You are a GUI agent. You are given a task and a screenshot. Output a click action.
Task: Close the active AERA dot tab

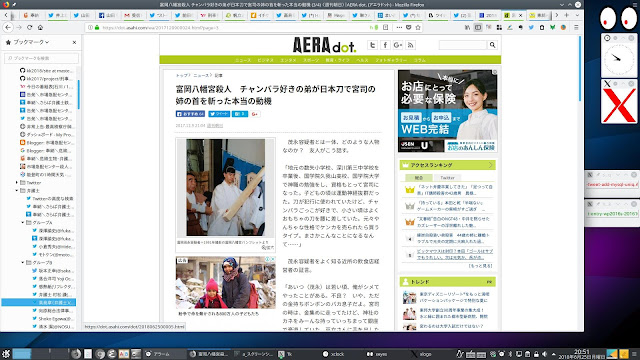point(520,15)
